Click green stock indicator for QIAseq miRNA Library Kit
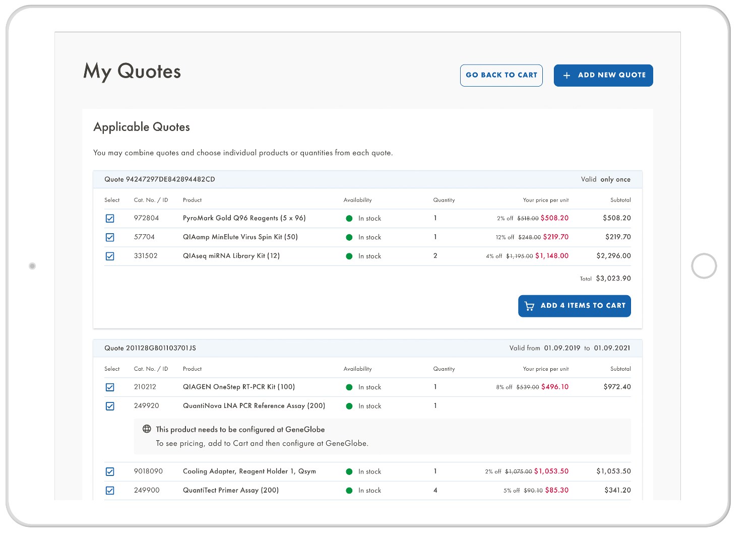The width and height of the screenshot is (756, 549). 349,256
